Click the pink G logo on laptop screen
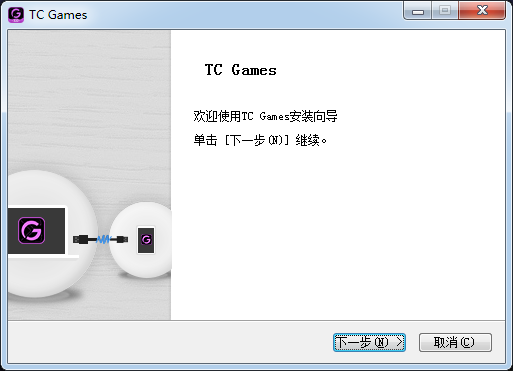Viewport: 513px width, 371px height. point(32,230)
